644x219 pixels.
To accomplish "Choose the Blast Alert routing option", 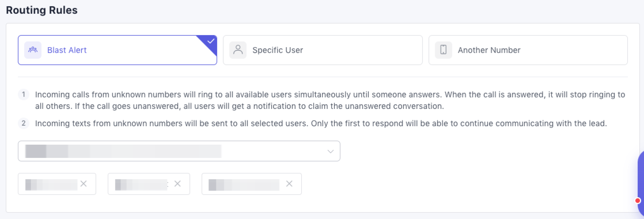I will [x=117, y=50].
